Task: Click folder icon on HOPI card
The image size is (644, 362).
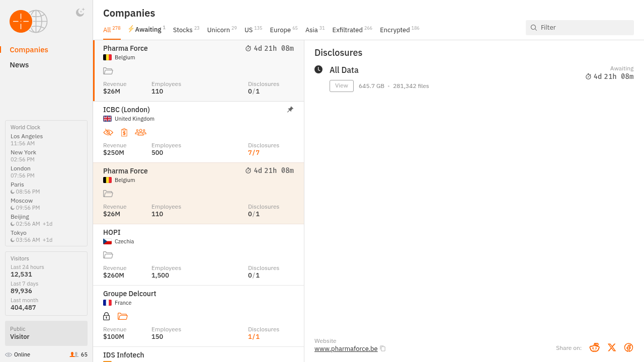Action: coord(108,255)
